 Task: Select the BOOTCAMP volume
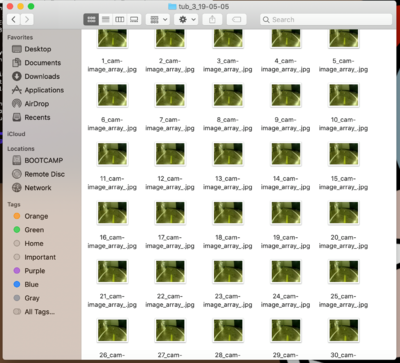click(37, 160)
